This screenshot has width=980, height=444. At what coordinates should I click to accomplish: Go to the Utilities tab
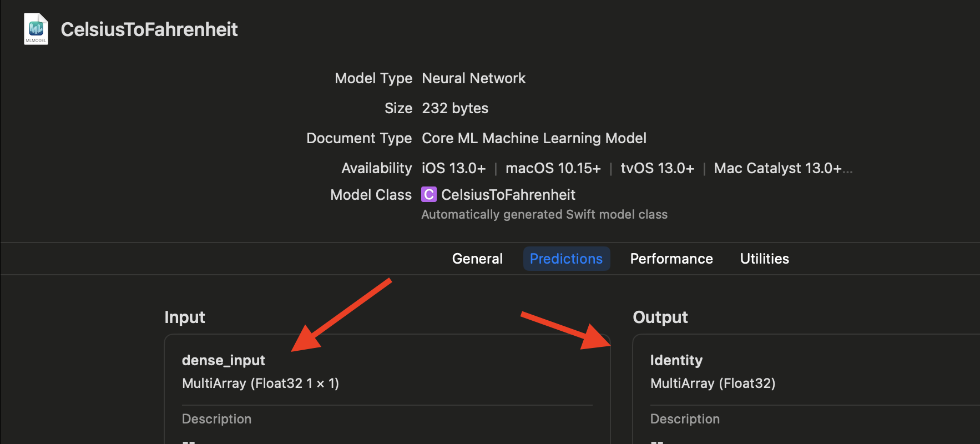[x=764, y=259]
